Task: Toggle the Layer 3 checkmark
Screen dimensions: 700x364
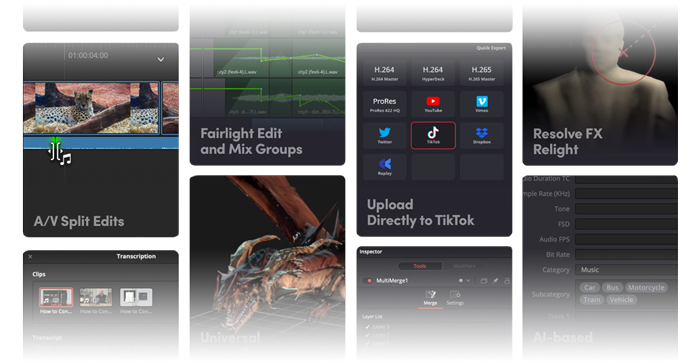Action: click(x=367, y=327)
